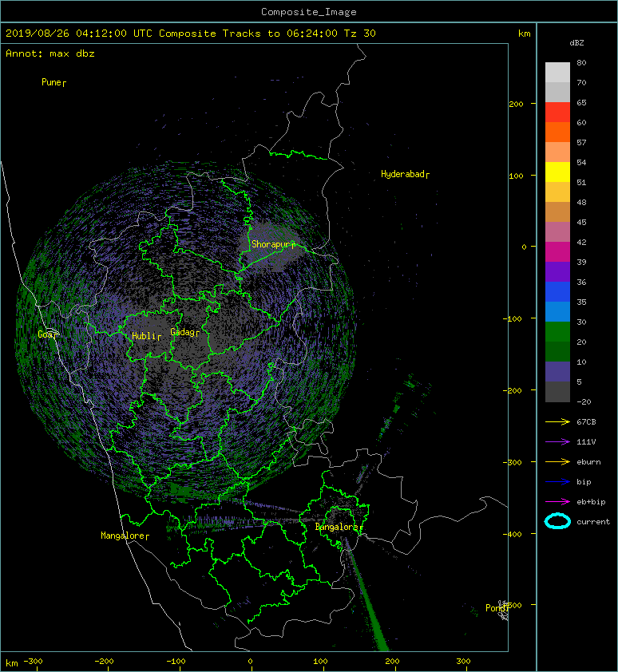618x672 pixels.
Task: Click the 67CB yellow arrow legend icon
Action: click(557, 422)
